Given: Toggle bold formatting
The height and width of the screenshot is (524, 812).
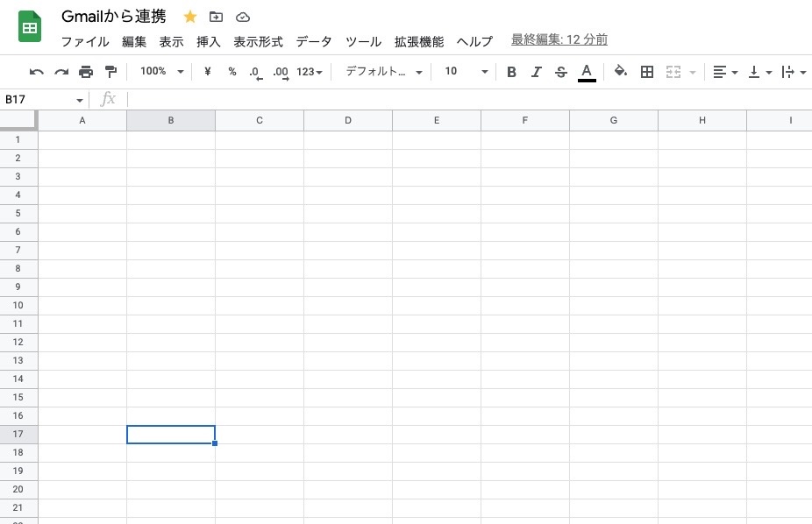Looking at the screenshot, I should click(x=511, y=72).
